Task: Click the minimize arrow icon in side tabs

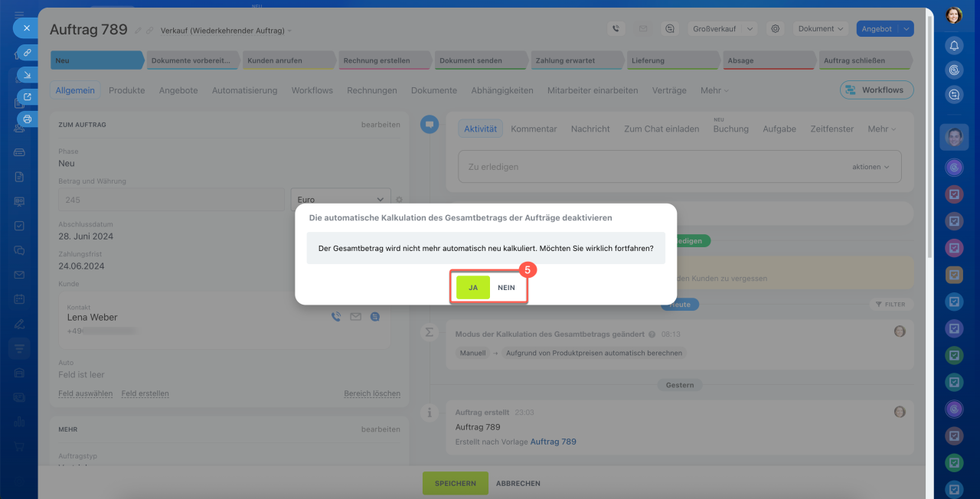Action: (x=28, y=75)
